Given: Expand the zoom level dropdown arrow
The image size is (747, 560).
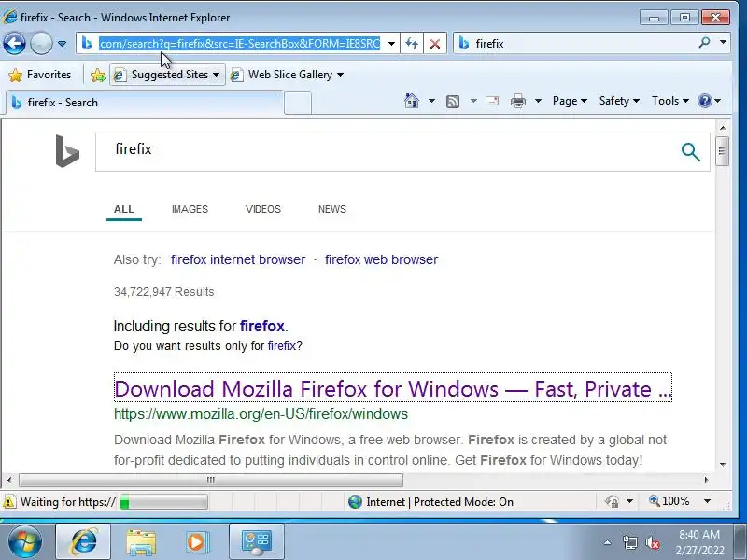Looking at the screenshot, I should coord(708,501).
